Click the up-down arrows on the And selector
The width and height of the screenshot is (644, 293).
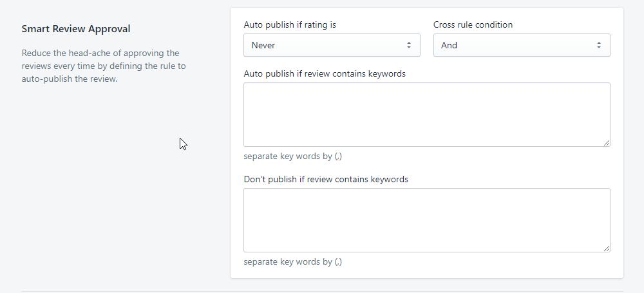click(x=598, y=45)
